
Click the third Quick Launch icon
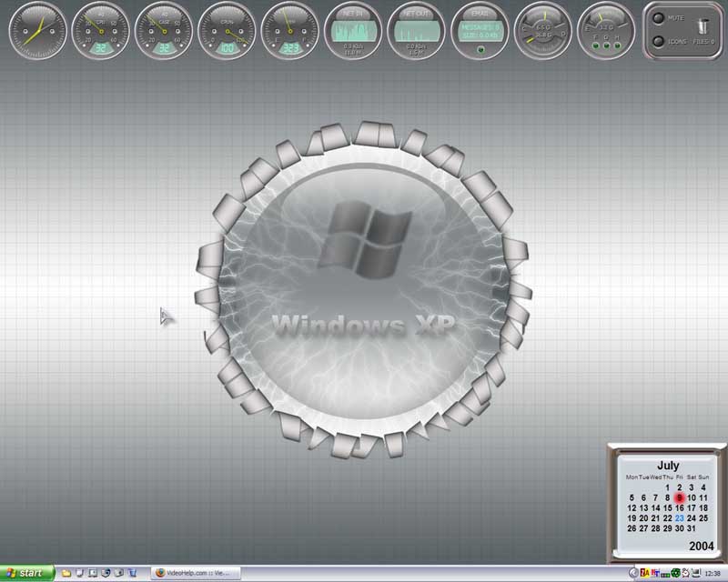pyautogui.click(x=93, y=573)
